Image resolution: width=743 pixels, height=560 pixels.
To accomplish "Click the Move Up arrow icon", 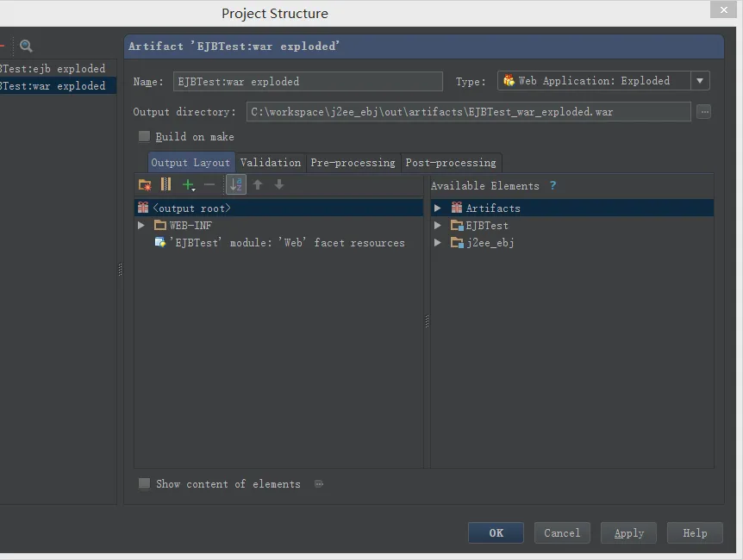I will (x=258, y=184).
